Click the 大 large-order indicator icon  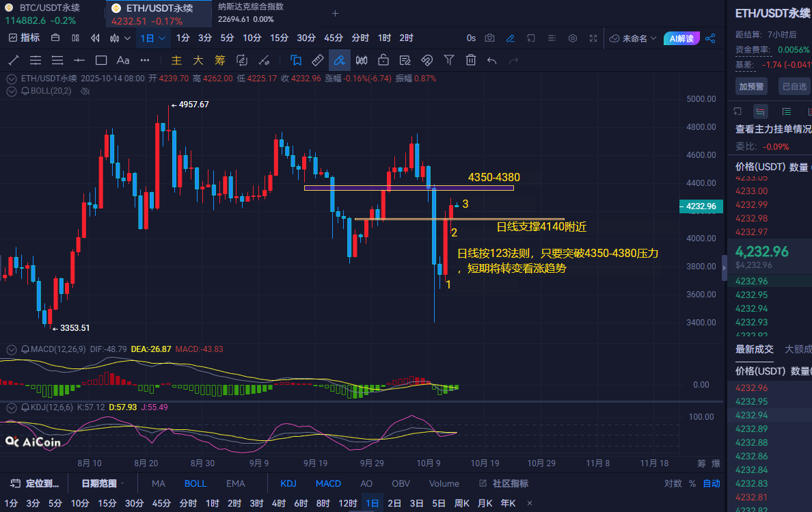(x=198, y=61)
